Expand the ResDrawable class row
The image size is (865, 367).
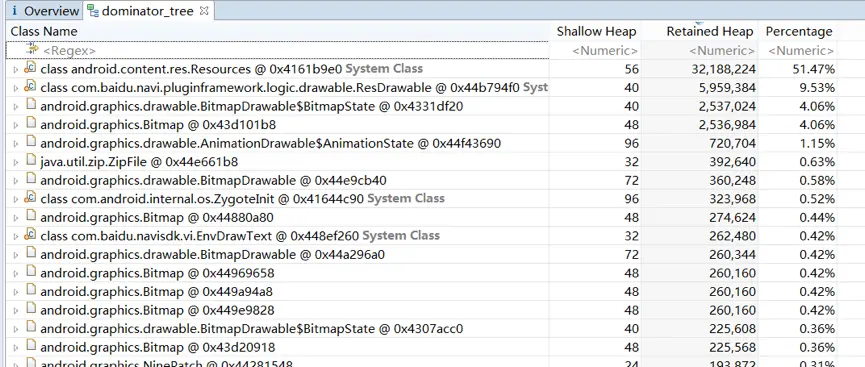(x=15, y=88)
